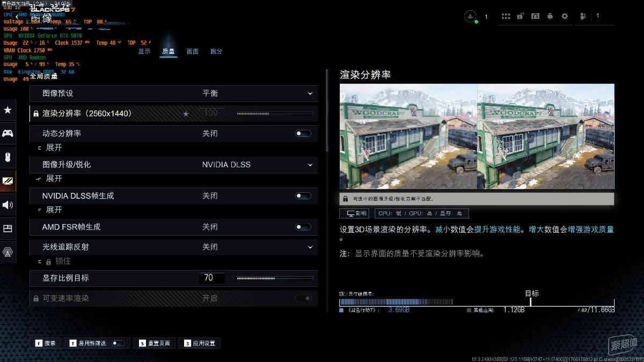
Task: Open the controller settings via gamepad icon
Action: [x=8, y=134]
